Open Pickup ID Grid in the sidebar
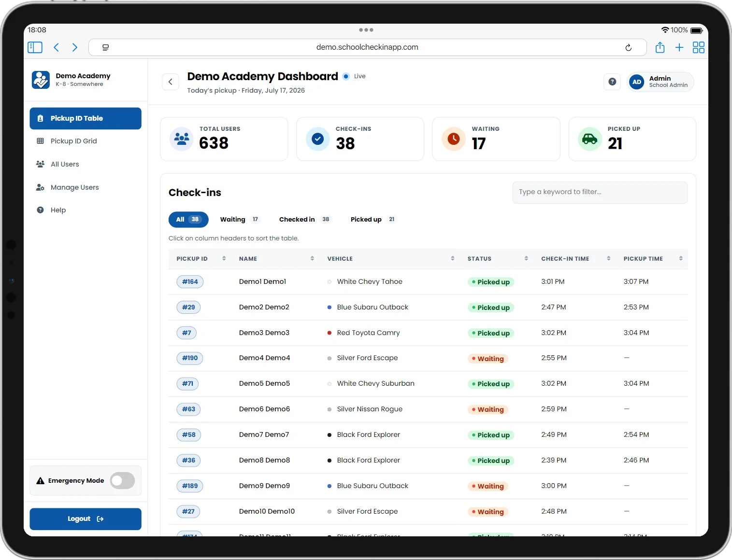This screenshot has width=732, height=560. click(x=86, y=141)
